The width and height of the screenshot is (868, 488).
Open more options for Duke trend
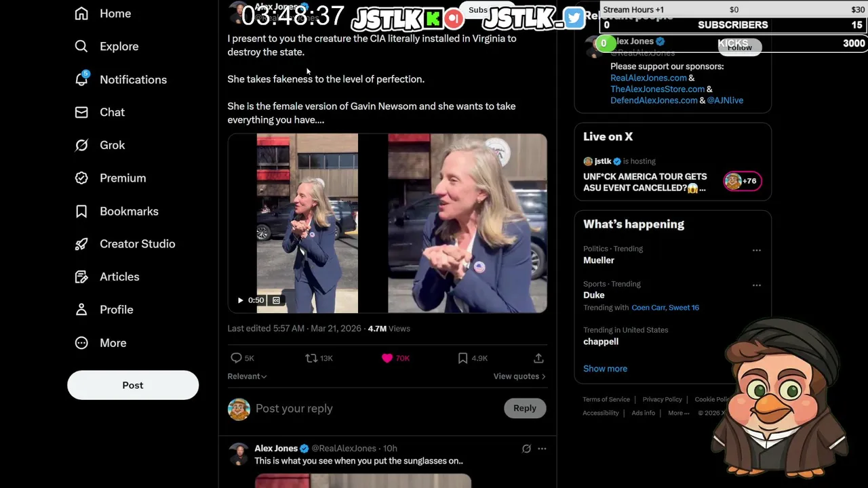(x=756, y=285)
